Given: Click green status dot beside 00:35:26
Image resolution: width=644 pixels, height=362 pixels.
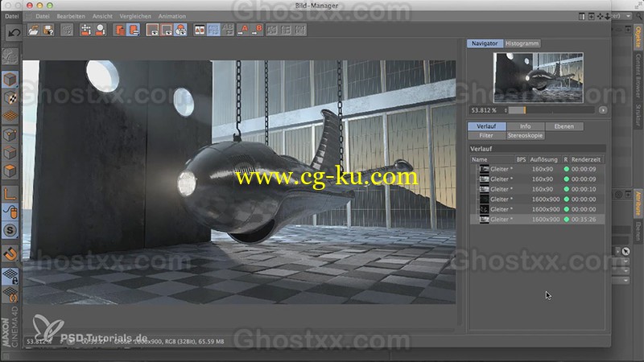Looking at the screenshot, I should pyautogui.click(x=567, y=219).
